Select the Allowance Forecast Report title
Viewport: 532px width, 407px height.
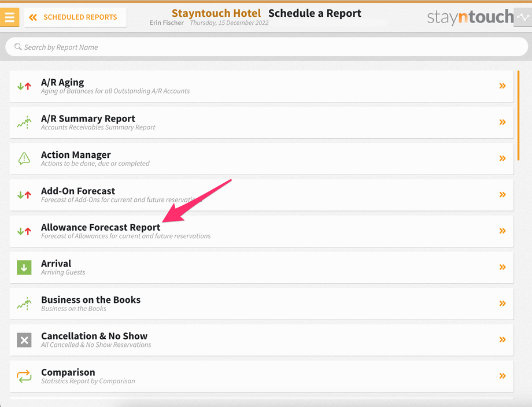coord(101,227)
